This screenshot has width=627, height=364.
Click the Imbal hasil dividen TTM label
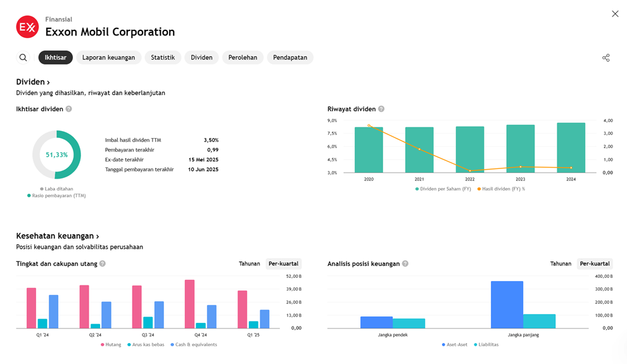point(133,141)
